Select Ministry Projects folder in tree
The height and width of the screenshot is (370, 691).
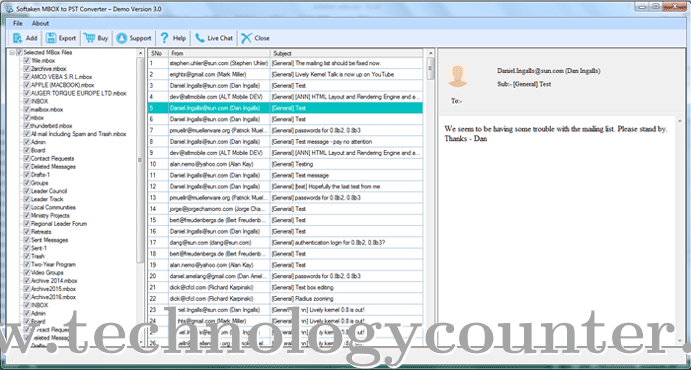(50, 216)
